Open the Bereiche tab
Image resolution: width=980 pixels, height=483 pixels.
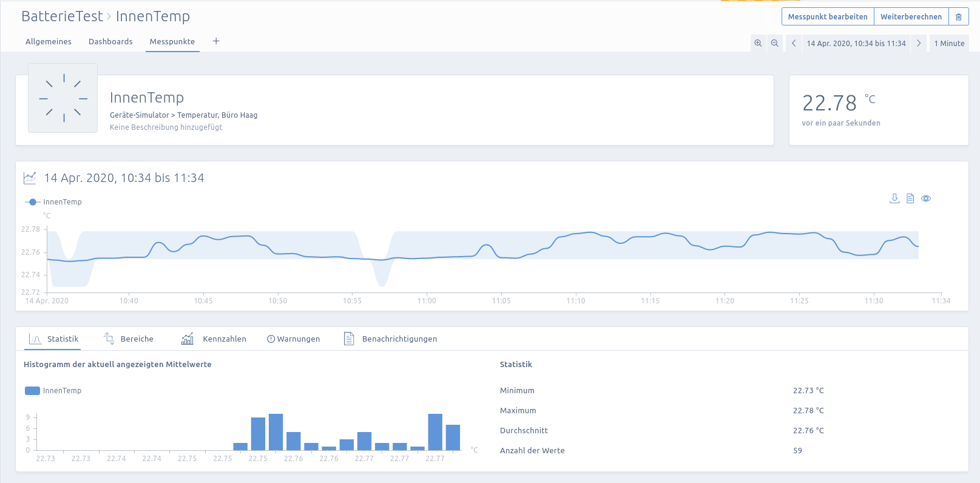click(x=129, y=339)
